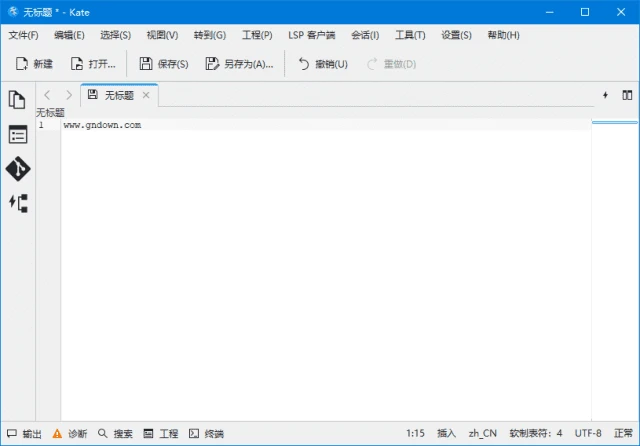This screenshot has height=446, width=640.
Task: Open the 软制表符: 4 indentation selector
Action: pyautogui.click(x=536, y=433)
